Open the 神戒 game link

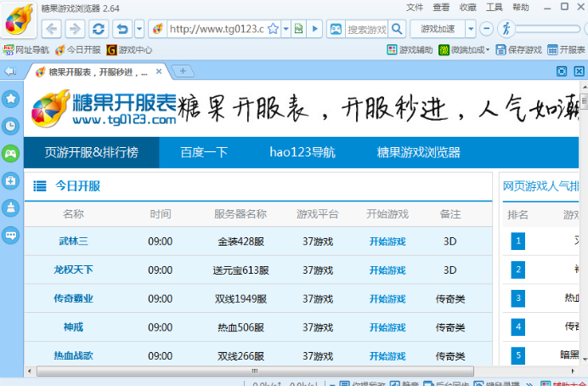click(x=73, y=327)
